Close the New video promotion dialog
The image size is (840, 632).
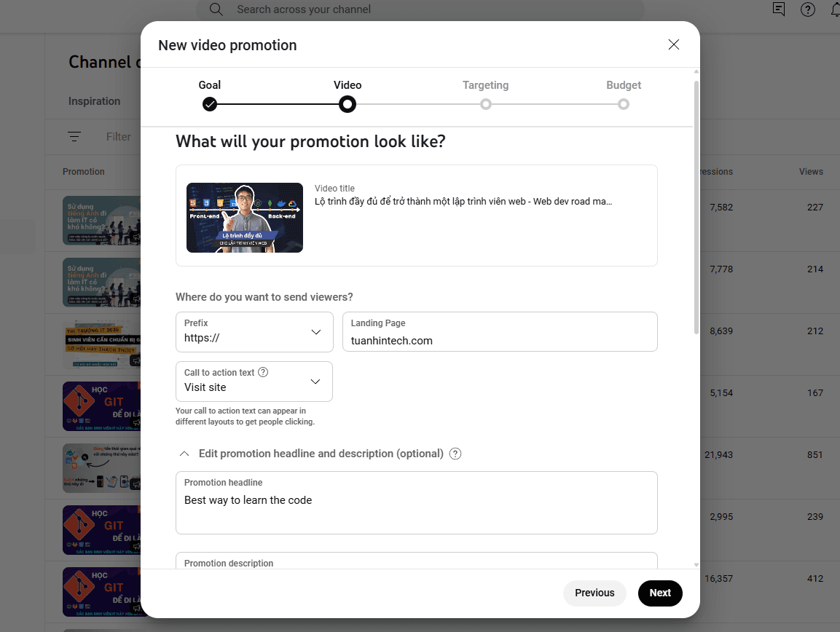pos(674,45)
